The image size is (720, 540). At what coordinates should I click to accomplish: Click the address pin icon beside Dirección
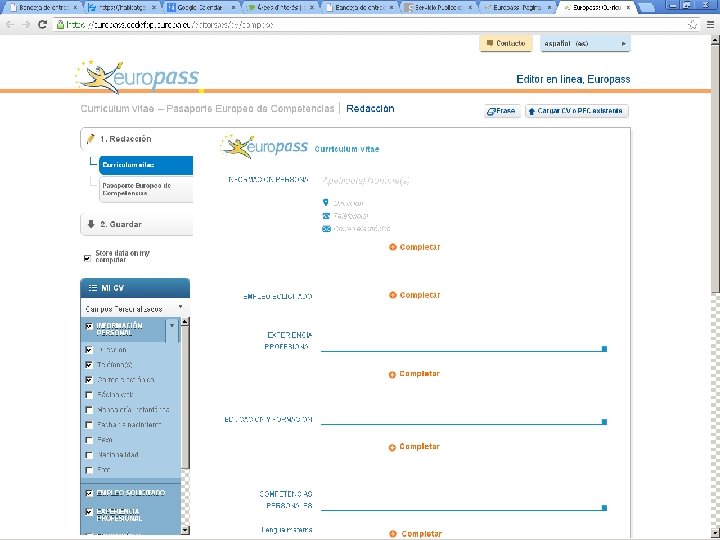pyautogui.click(x=326, y=202)
